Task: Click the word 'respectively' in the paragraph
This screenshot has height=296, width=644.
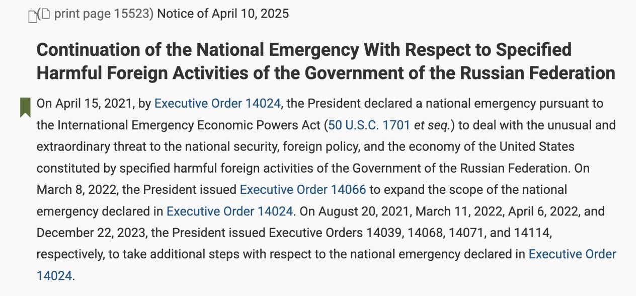Action: [70, 254]
